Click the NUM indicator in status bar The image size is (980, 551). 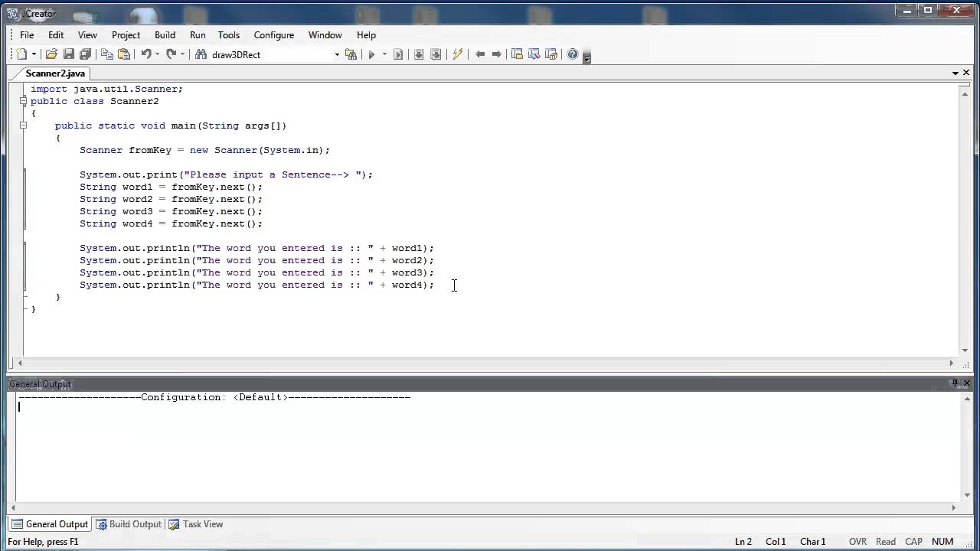click(x=942, y=542)
